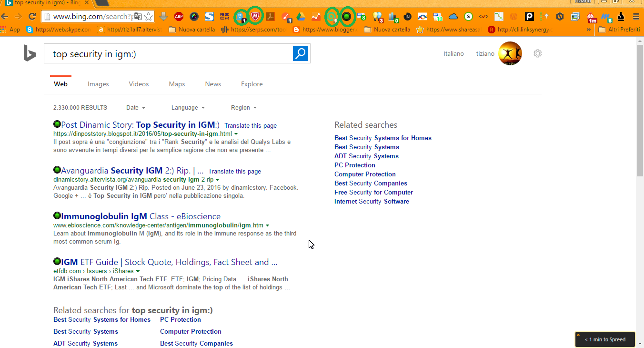Viewport: 644px width, 348px height.
Task: Open IGM ETF Guide result
Action: click(x=169, y=262)
